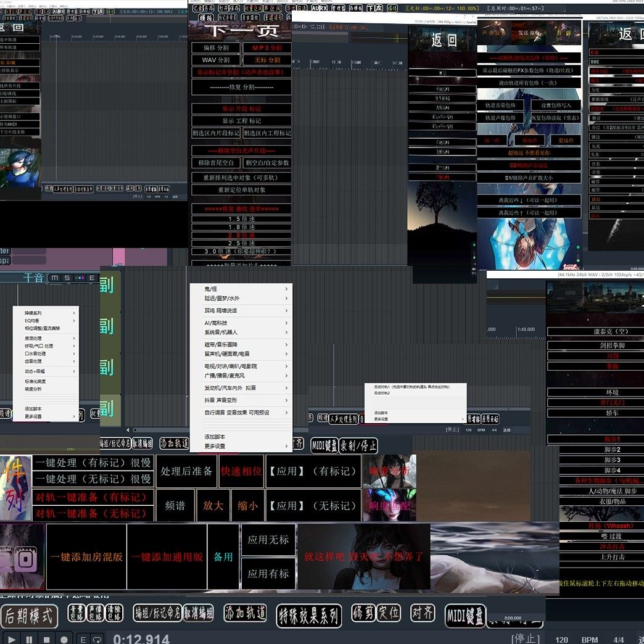
Task: Select 自动对轨2 menu entry
Action: click(415, 393)
